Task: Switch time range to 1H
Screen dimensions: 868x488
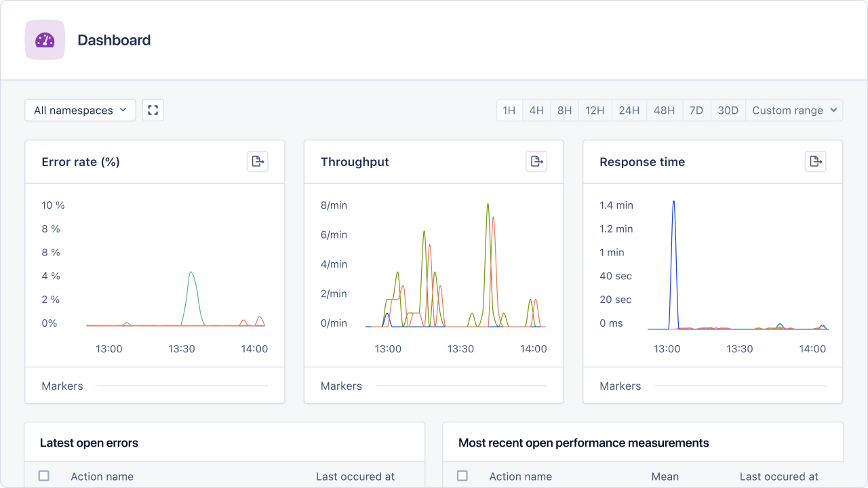Action: point(509,110)
